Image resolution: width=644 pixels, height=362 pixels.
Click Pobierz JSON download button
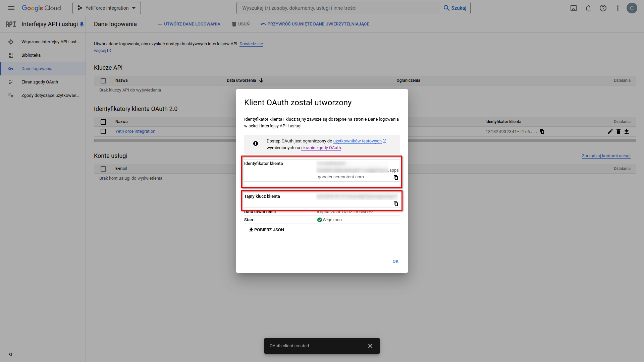tap(266, 230)
